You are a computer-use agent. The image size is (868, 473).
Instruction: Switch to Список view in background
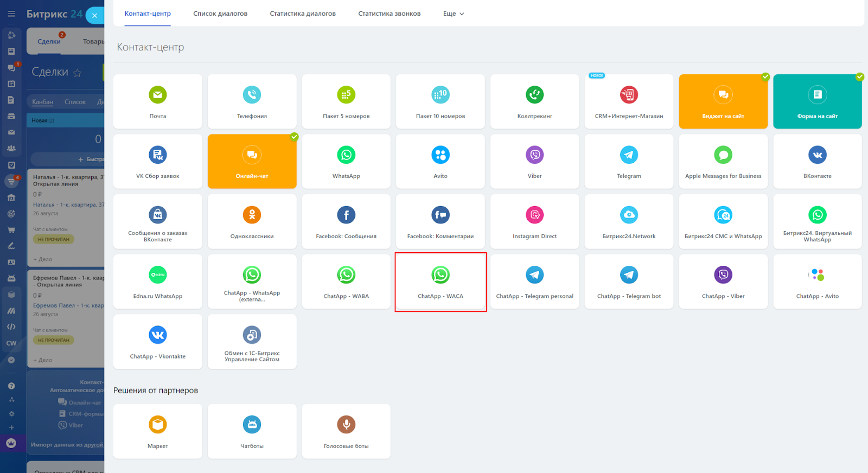coord(75,102)
